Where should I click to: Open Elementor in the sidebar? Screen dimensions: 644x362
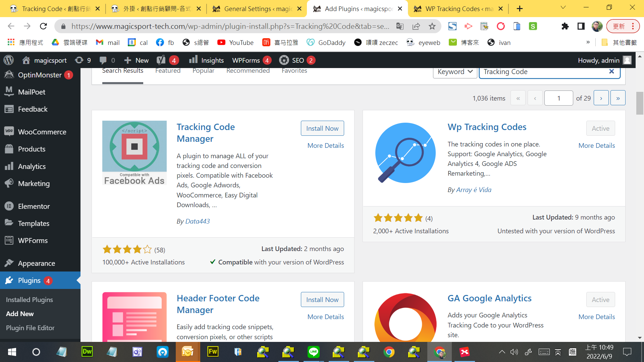click(x=40, y=206)
